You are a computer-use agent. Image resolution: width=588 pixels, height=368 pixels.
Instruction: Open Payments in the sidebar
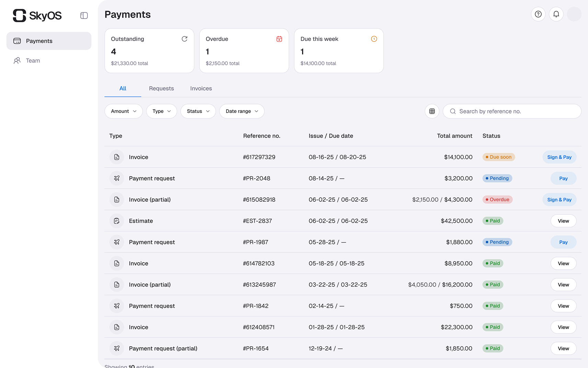coord(49,41)
